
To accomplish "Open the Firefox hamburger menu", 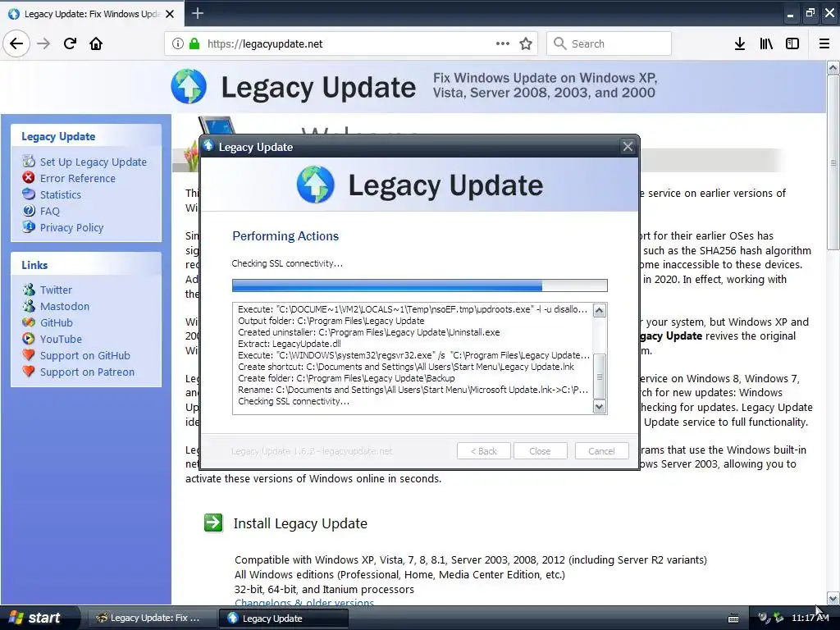I will pyautogui.click(x=824, y=43).
